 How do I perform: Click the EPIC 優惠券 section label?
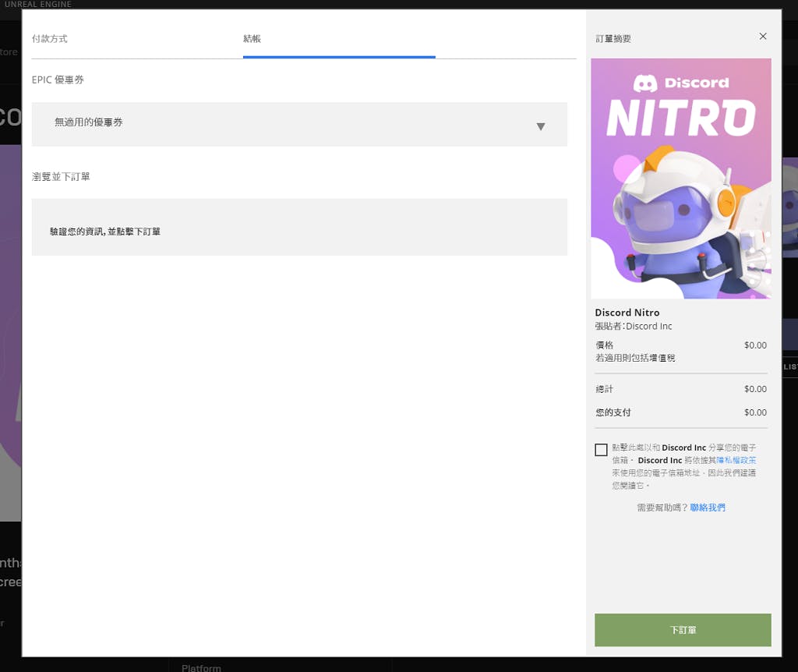coord(58,80)
